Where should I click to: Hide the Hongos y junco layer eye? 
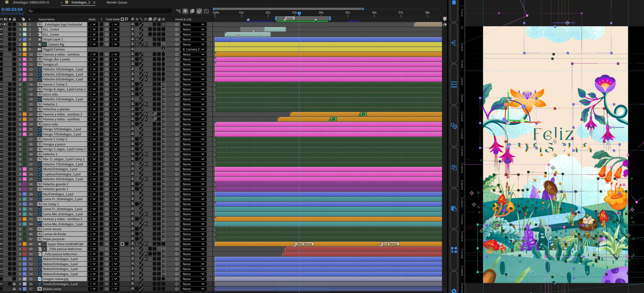1,144
